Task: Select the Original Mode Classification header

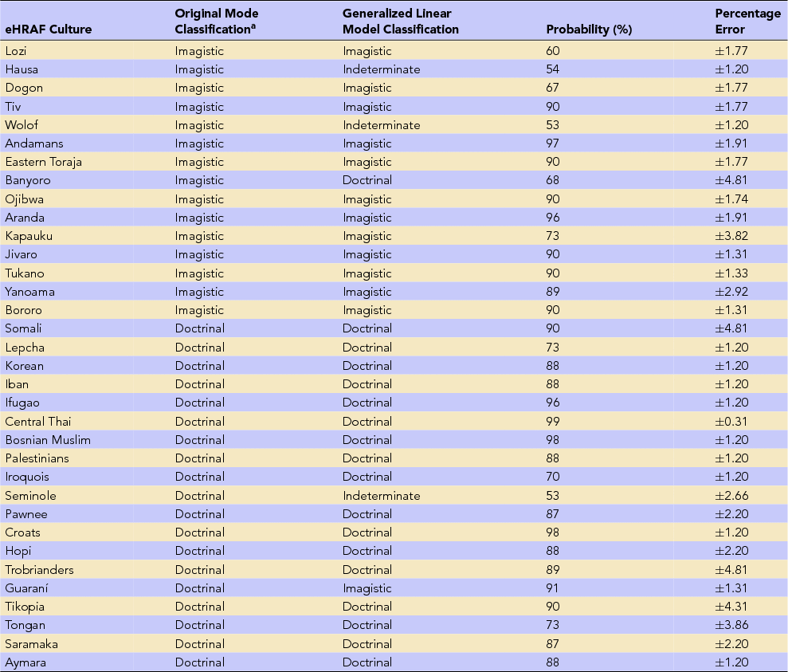Action: click(217, 22)
